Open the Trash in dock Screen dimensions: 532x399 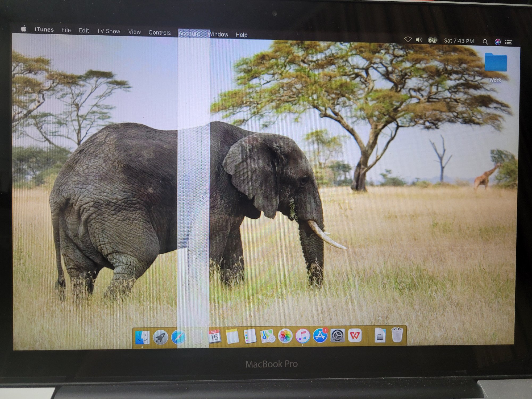click(397, 335)
